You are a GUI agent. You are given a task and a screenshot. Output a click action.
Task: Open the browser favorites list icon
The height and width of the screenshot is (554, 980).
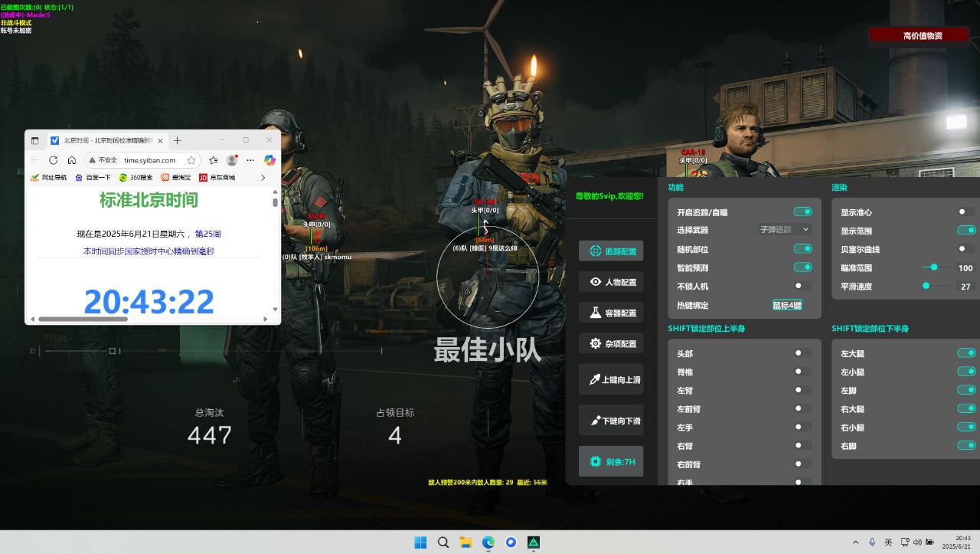coord(213,160)
